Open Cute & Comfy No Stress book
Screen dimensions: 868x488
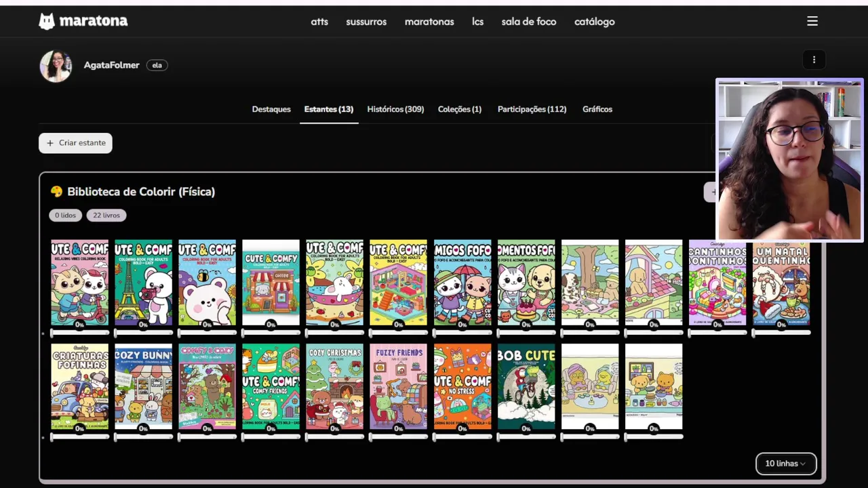(x=462, y=386)
